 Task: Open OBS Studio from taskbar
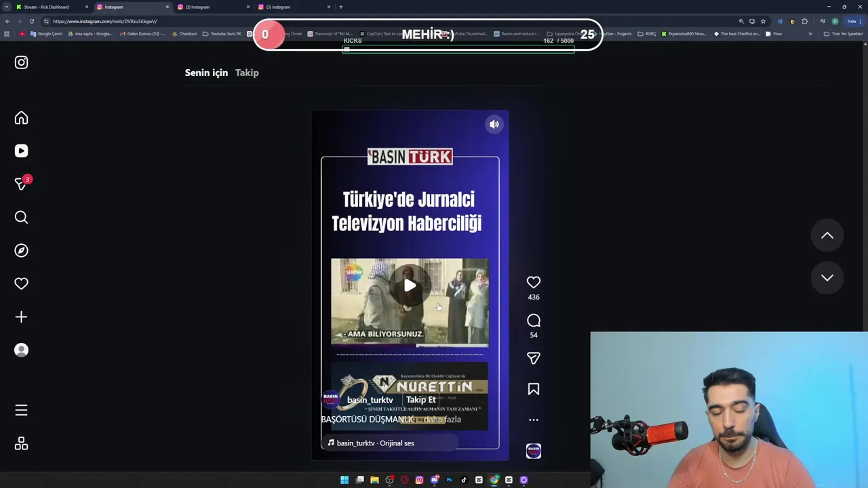click(390, 480)
